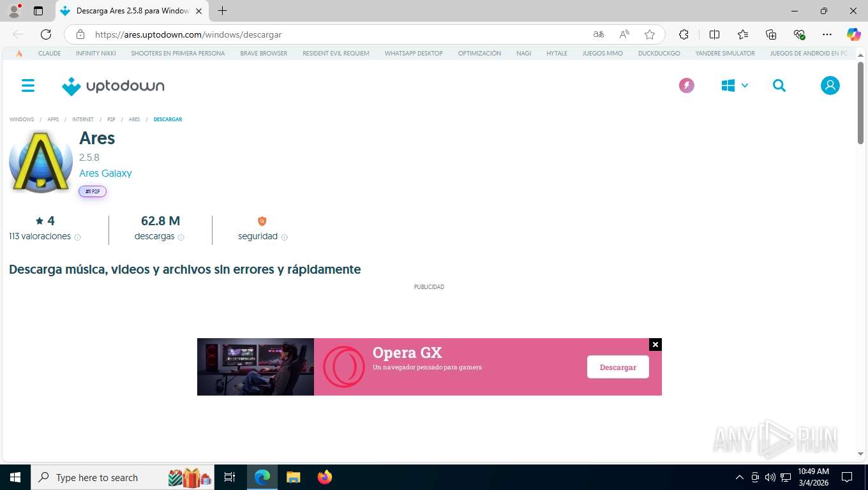The height and width of the screenshot is (490, 868).
Task: Open the Windows Start menu
Action: (15, 477)
